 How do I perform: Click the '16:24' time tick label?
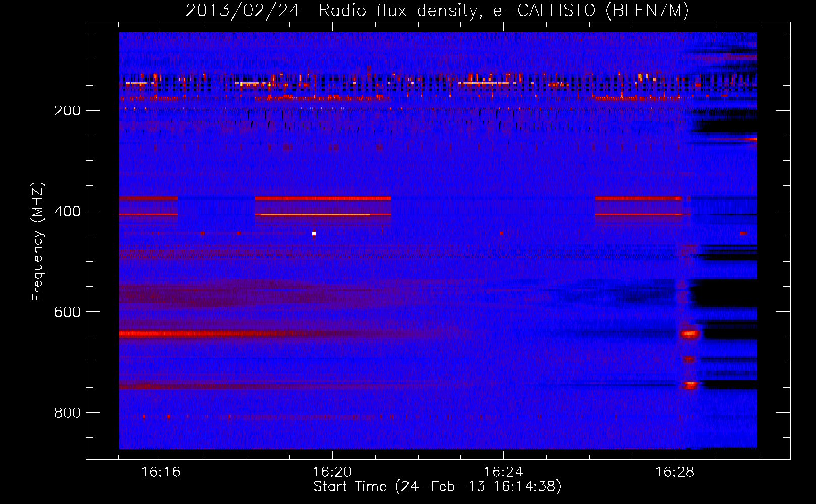tap(503, 472)
